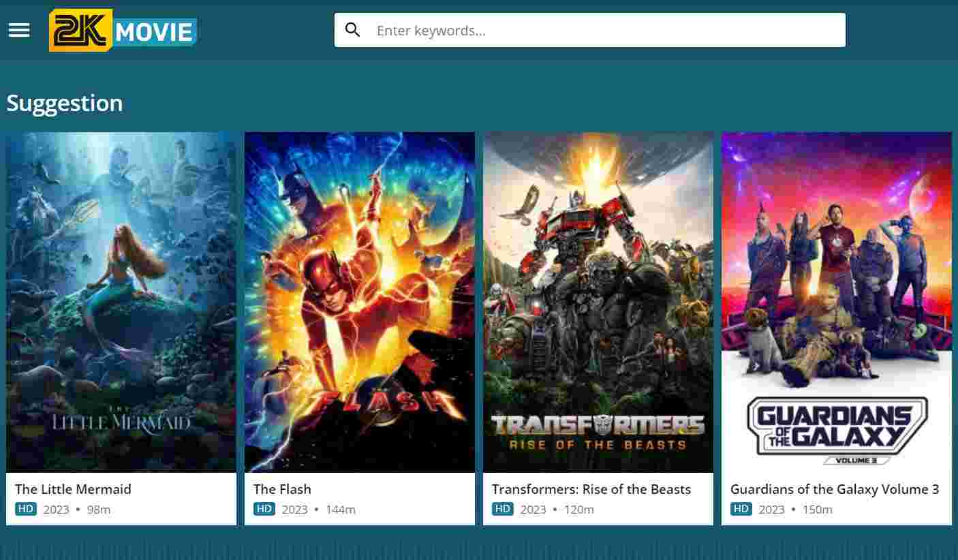The width and height of the screenshot is (958, 560).
Task: Open the Transformers: Rise of the Beasts poster
Action: [x=598, y=302]
